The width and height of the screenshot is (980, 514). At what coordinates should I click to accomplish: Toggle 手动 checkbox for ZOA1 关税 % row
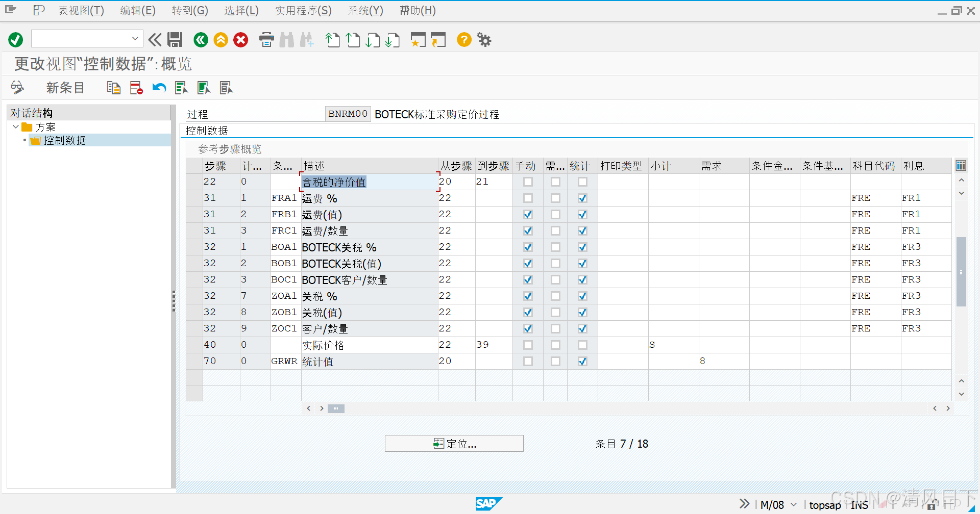point(528,296)
